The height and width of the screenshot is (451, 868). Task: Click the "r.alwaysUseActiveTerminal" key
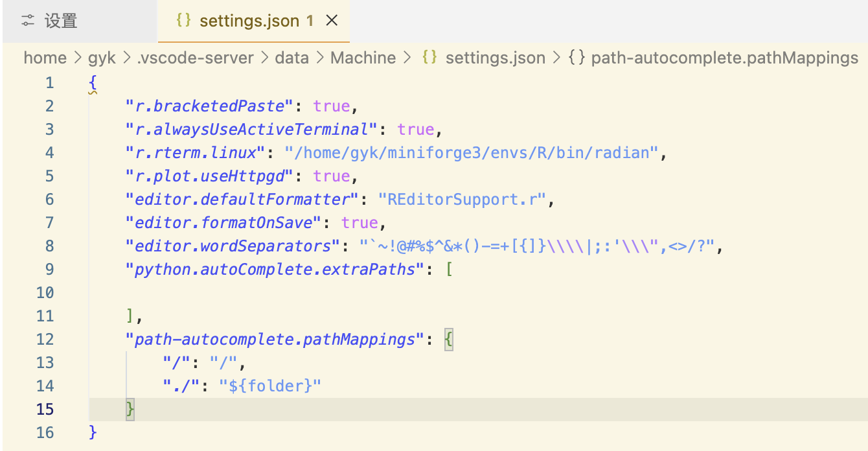[252, 130]
